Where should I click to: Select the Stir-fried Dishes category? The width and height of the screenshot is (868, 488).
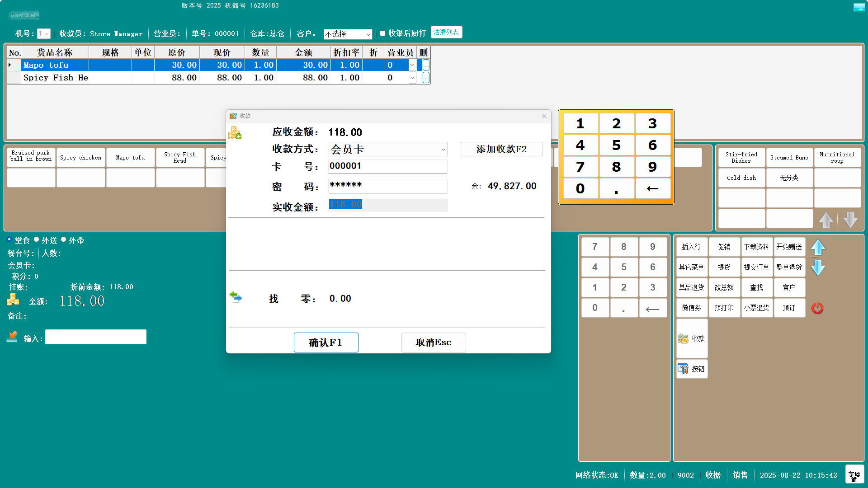pos(741,158)
